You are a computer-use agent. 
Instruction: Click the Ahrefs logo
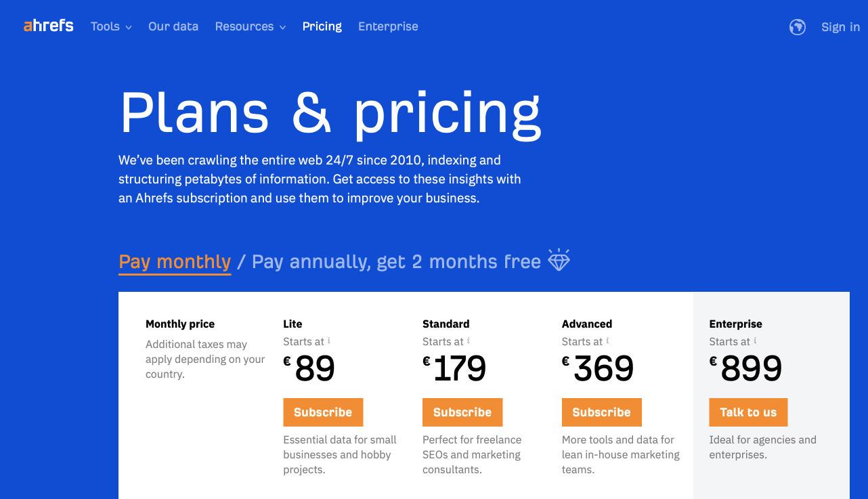pyautogui.click(x=49, y=26)
